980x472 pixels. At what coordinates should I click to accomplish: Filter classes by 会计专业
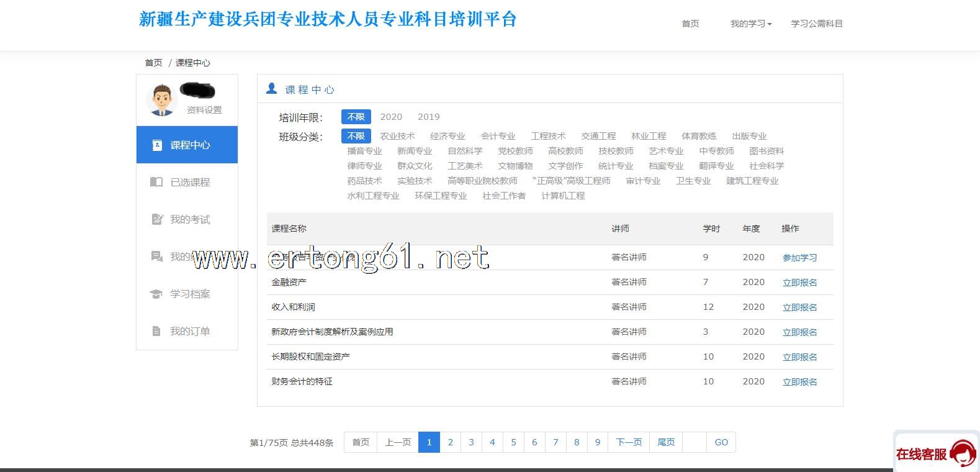(498, 136)
